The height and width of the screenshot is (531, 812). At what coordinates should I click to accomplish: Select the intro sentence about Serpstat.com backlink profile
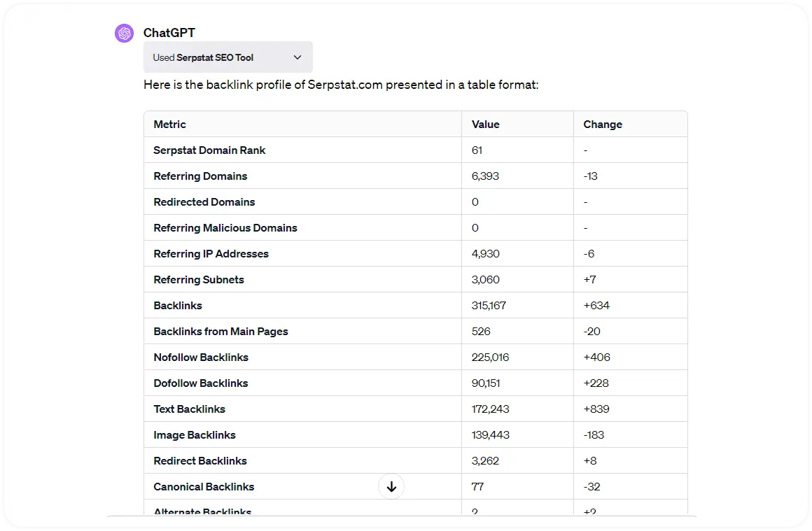(341, 85)
